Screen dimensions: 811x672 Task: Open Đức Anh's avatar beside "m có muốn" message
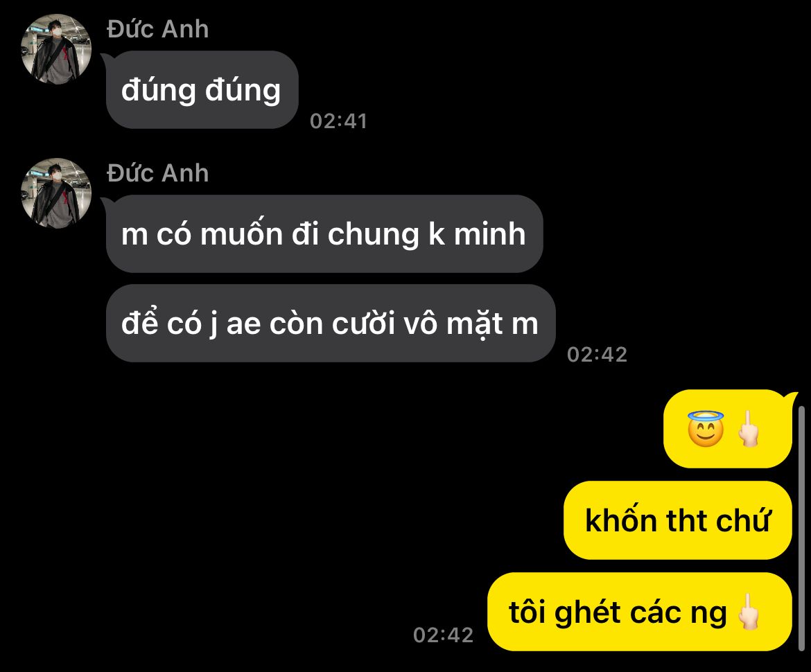click(56, 193)
